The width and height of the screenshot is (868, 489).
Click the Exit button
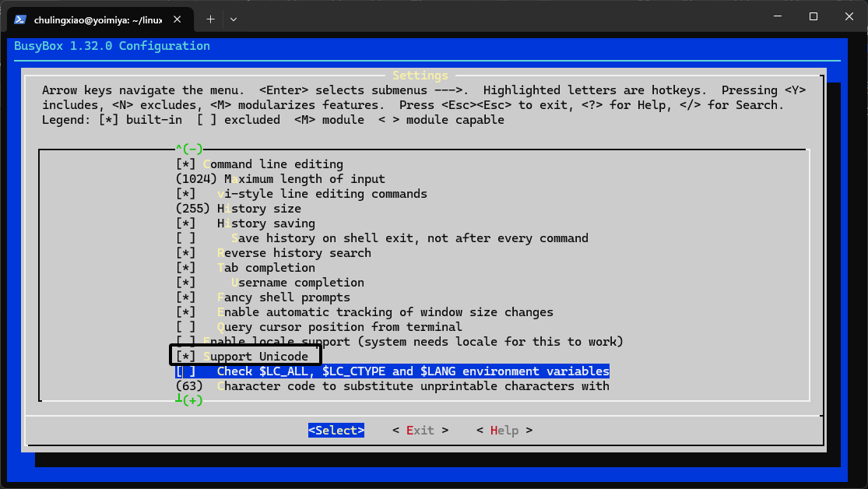point(420,431)
